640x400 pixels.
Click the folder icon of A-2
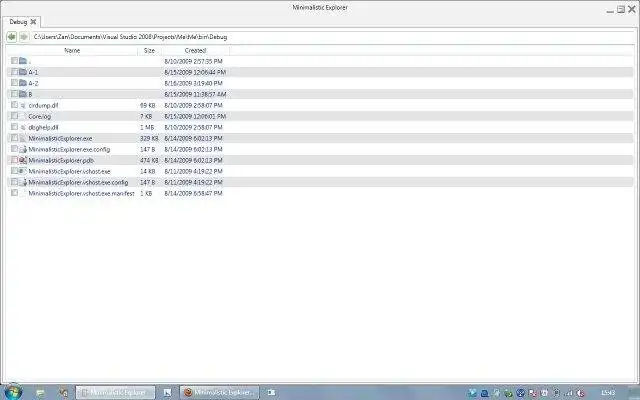pyautogui.click(x=23, y=83)
